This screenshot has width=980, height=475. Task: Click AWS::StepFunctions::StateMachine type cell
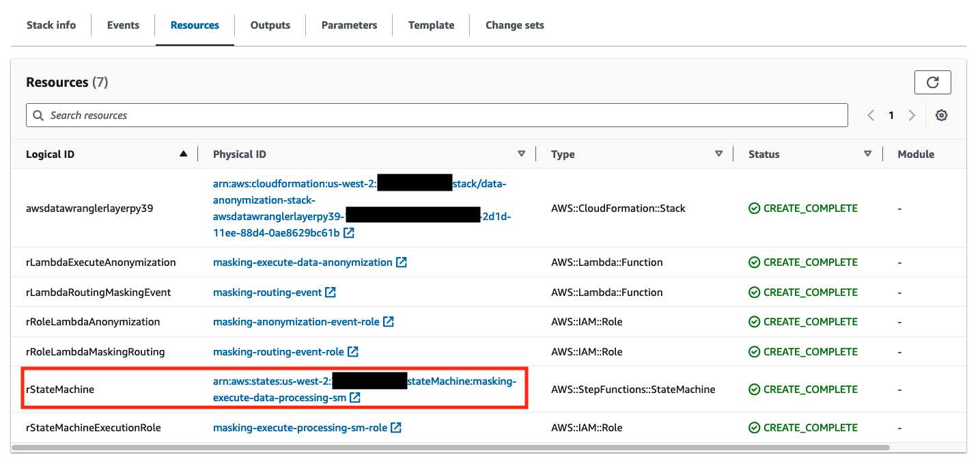633,390
